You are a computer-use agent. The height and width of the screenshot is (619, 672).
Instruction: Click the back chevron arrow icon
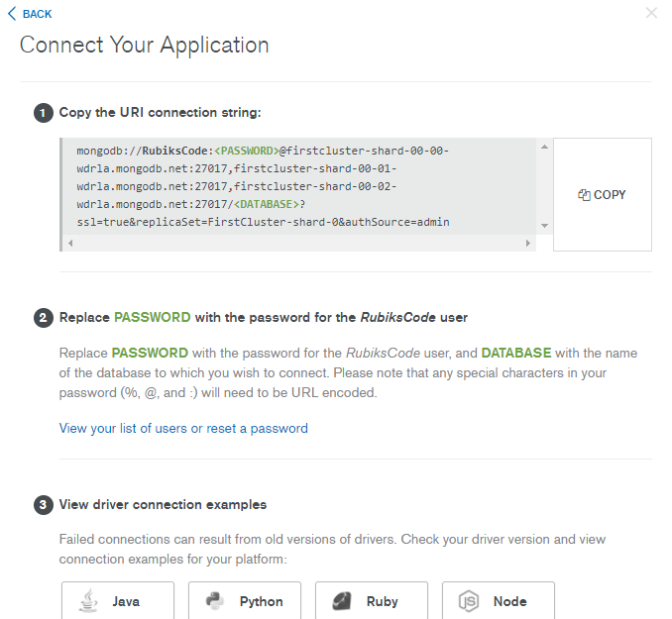(x=12, y=14)
